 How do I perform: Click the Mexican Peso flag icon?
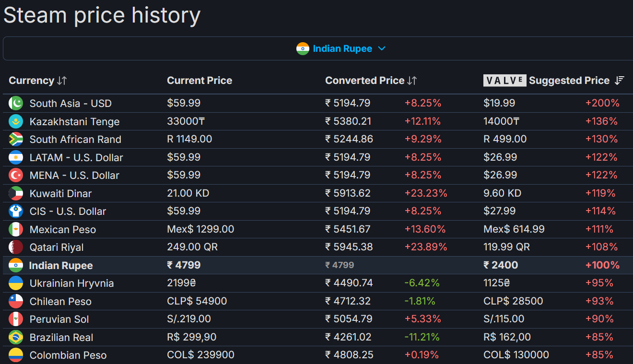tap(16, 229)
